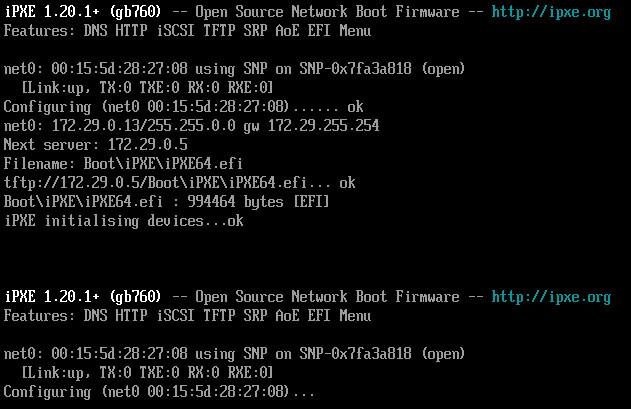
Task: Click Open Source Network Boot Firmware in the second banner
Action: 327,297
